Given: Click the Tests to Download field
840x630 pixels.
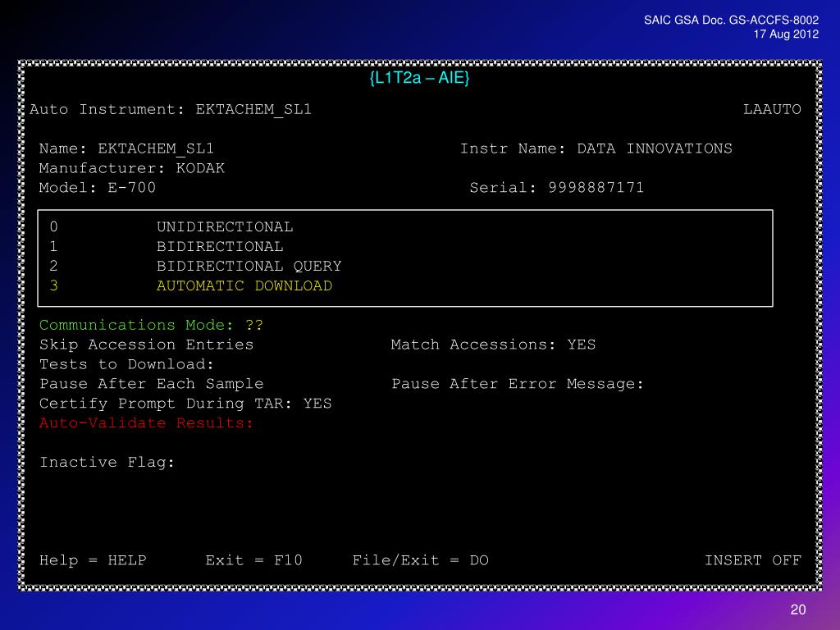Looking at the screenshot, I should 126,364.
